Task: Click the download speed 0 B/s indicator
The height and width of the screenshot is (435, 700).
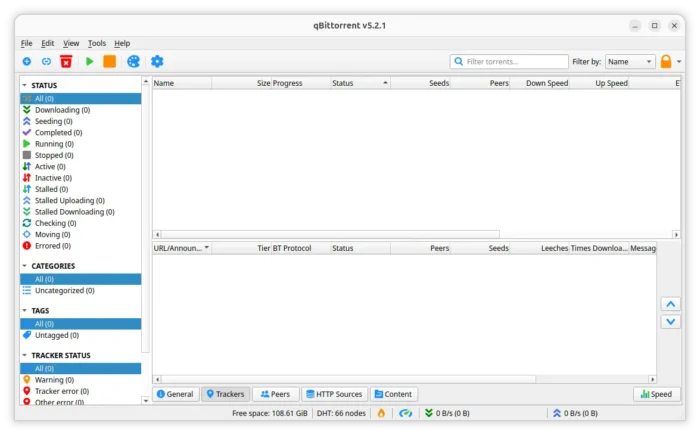Action: coord(447,413)
